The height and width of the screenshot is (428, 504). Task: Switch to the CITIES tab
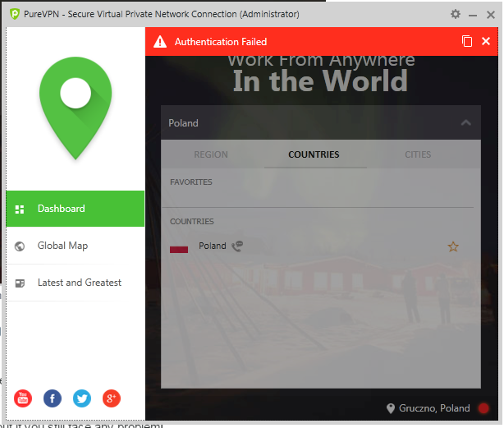pos(418,154)
